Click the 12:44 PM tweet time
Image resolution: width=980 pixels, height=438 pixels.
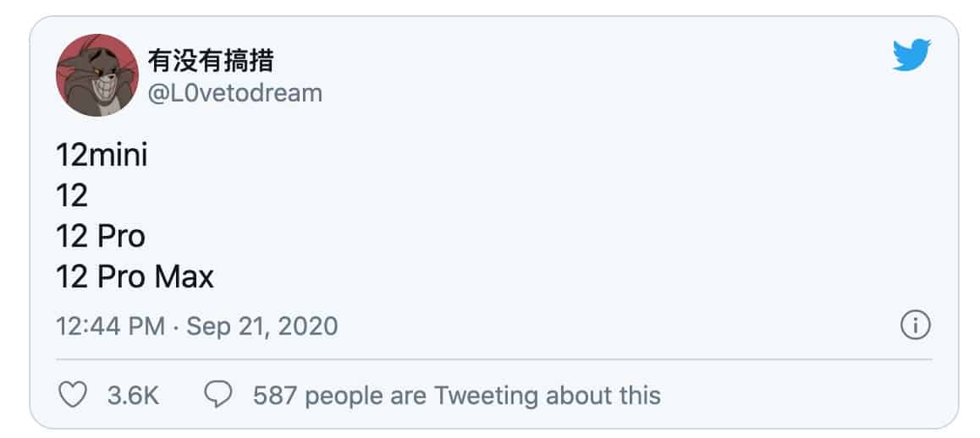tap(110, 326)
